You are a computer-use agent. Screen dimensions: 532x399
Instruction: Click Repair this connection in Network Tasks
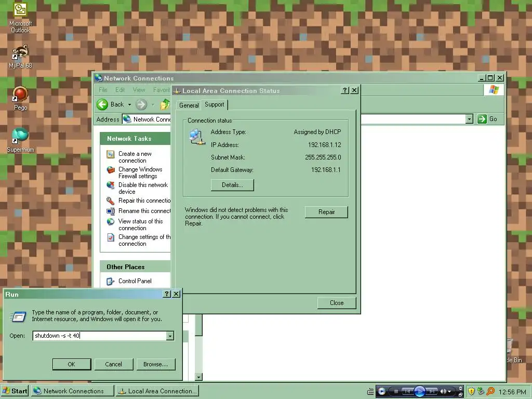(x=144, y=201)
